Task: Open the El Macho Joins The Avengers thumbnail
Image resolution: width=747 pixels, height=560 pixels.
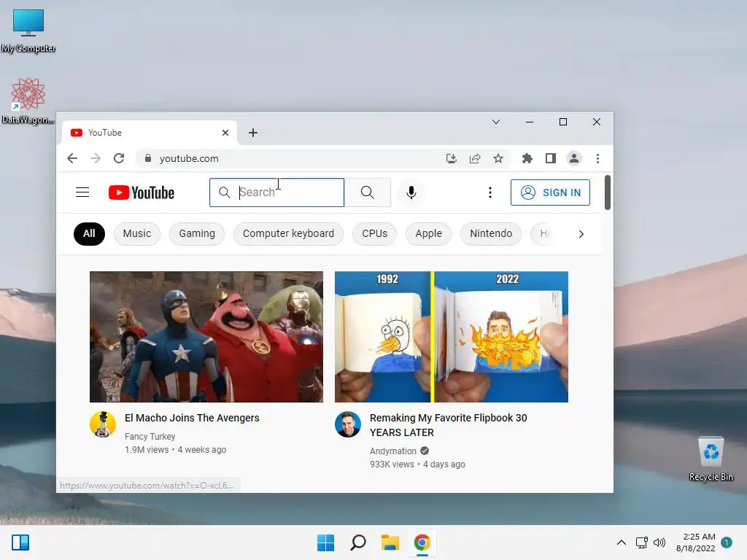Action: [x=206, y=337]
